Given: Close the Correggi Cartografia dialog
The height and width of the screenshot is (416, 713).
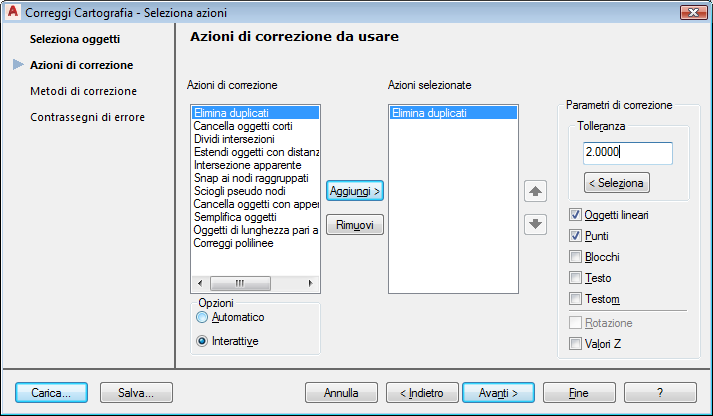Looking at the screenshot, I should point(693,12).
